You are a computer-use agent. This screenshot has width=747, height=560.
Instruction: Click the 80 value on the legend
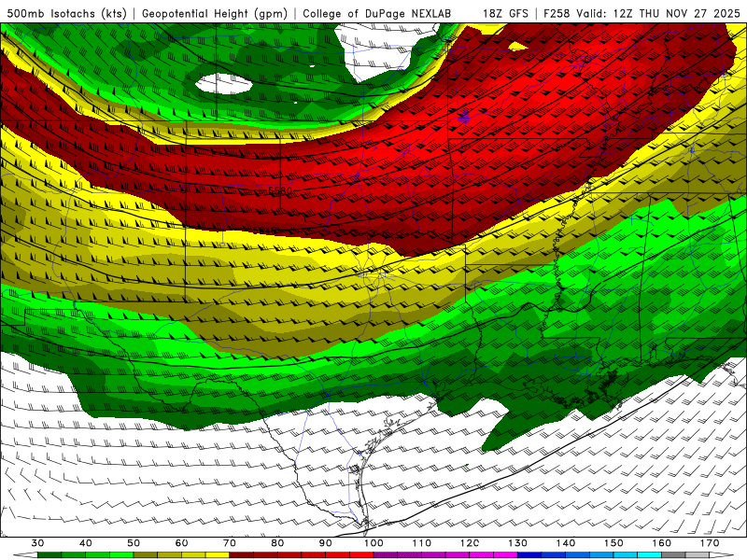point(277,543)
